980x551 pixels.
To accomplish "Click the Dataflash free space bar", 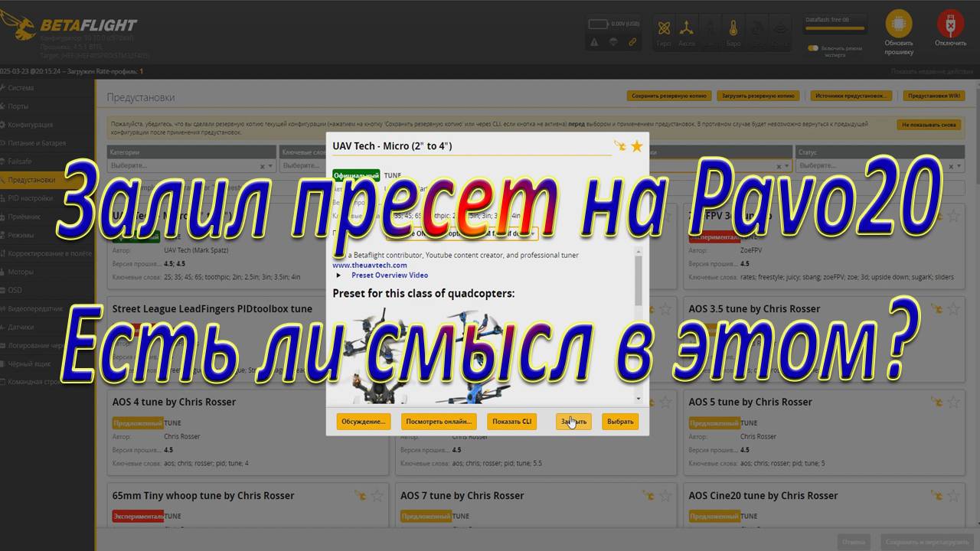I will point(835,29).
